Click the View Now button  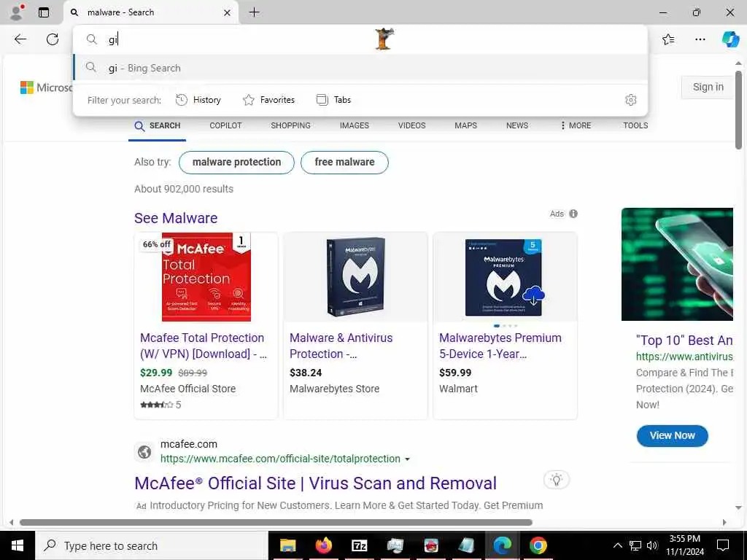[x=672, y=436]
